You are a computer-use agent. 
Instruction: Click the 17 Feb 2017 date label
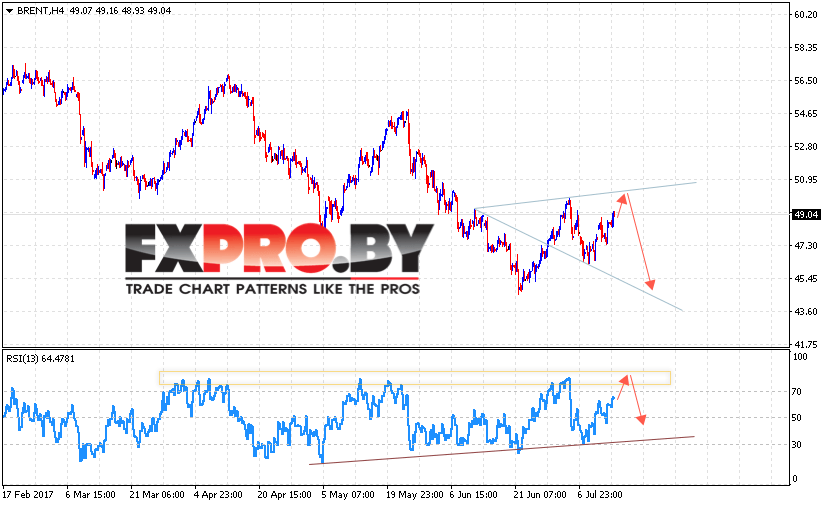[28, 494]
